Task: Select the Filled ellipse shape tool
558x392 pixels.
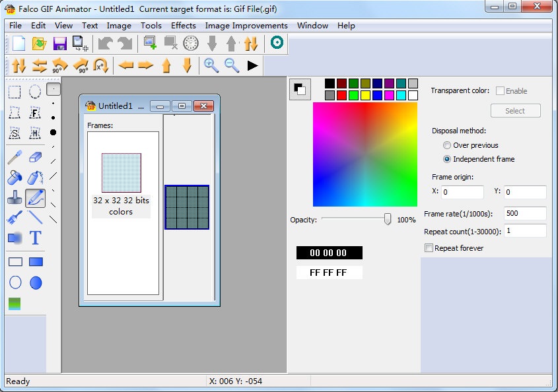Action: point(36,282)
